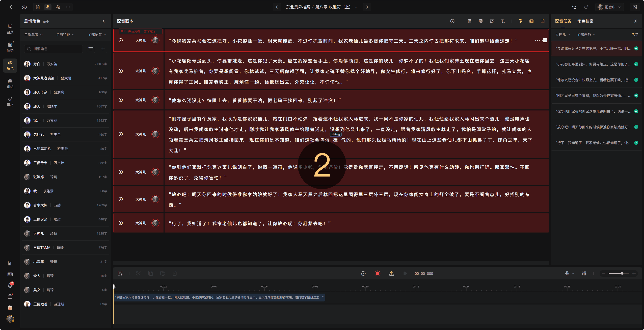Click the audio mixer settings icon

(x=584, y=274)
